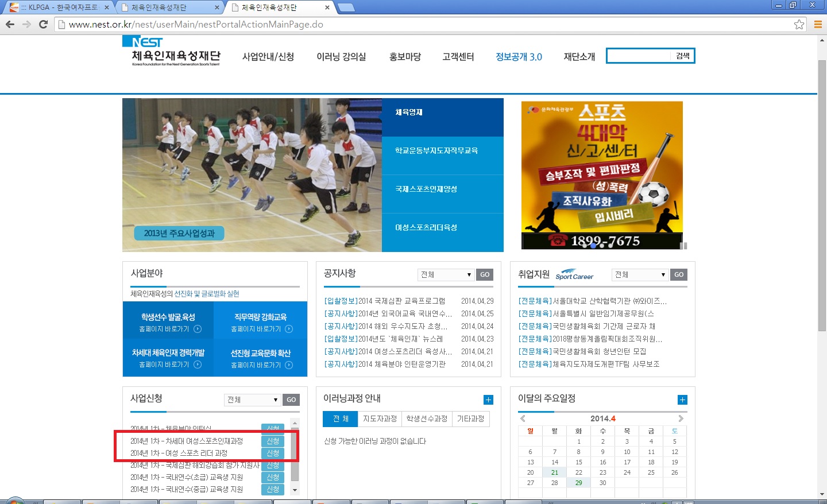
Task: Switch to the KLPGA 한국여자프로 tab
Action: click(x=59, y=7)
